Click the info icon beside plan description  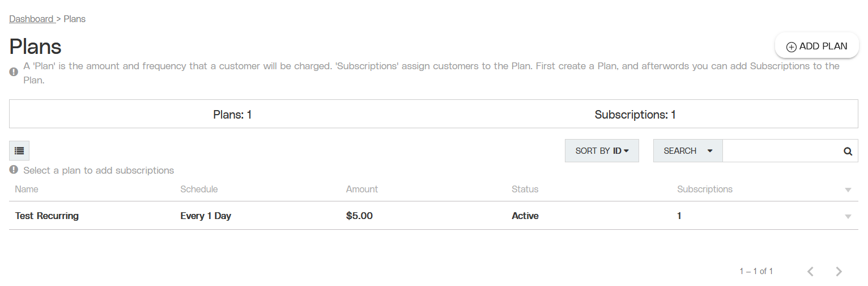coord(14,72)
